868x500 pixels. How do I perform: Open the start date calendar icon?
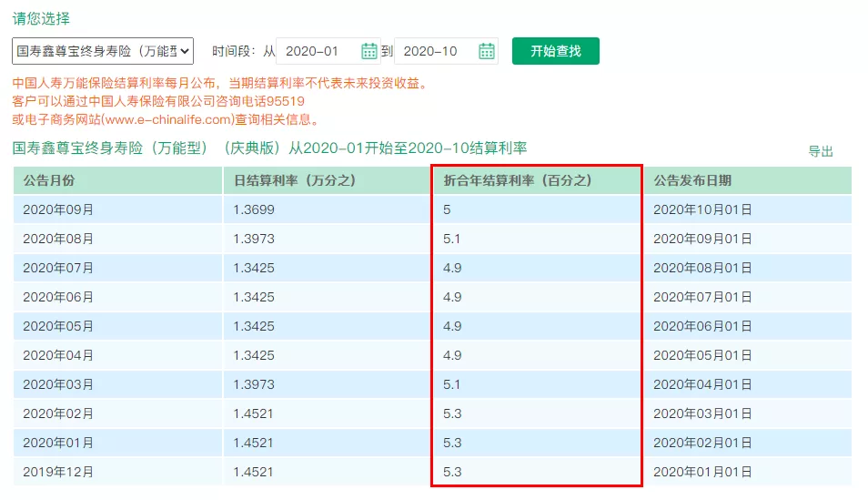368,51
